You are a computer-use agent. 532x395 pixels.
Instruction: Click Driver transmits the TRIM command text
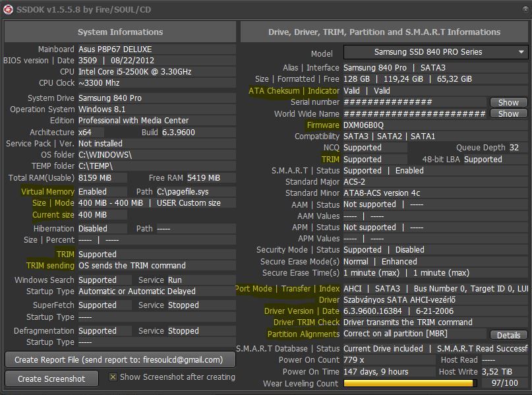(x=408, y=322)
